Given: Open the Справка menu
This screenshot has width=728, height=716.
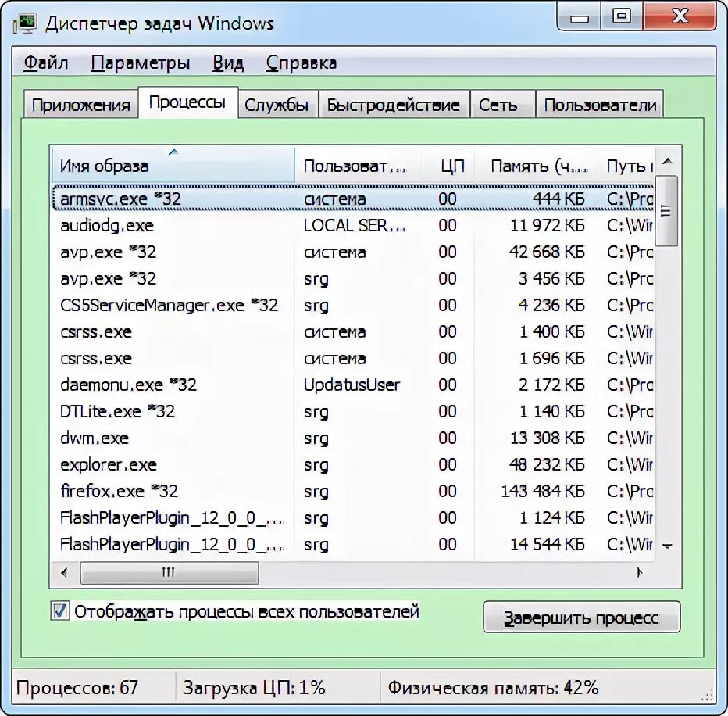Looking at the screenshot, I should pos(302,63).
